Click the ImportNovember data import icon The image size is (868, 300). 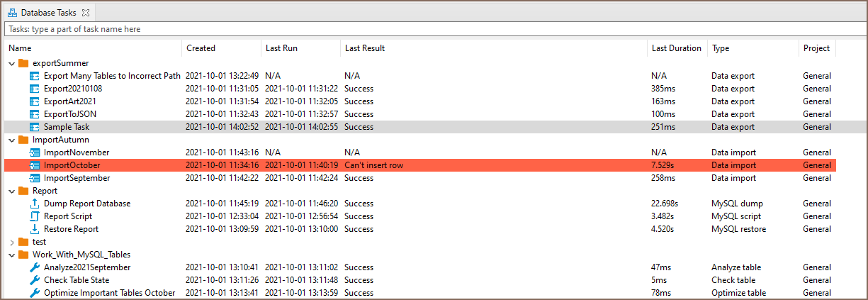(35, 152)
